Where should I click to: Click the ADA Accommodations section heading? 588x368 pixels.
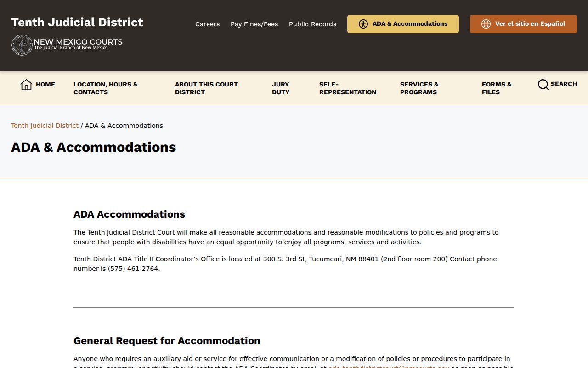[x=129, y=214]
